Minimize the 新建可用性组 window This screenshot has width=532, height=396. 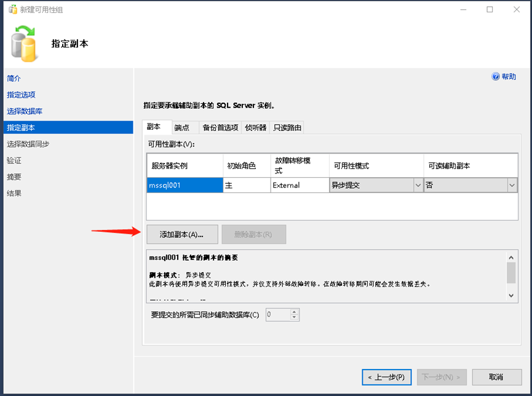[x=463, y=9]
